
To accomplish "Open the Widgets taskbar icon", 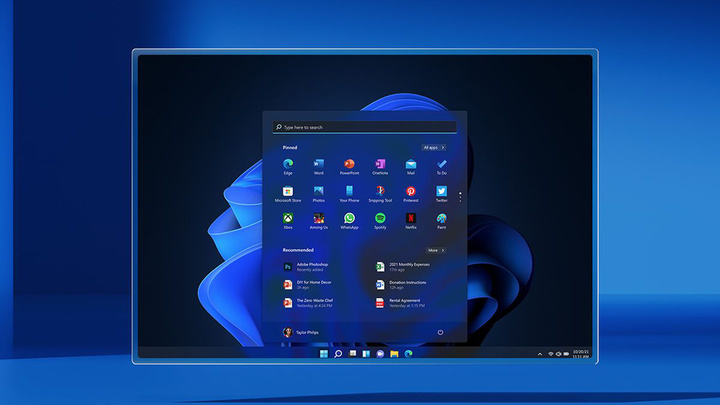I will point(366,354).
